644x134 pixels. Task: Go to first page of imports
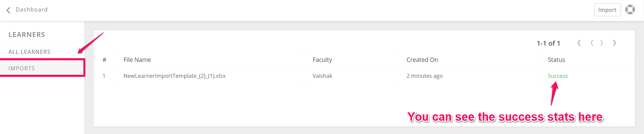pos(579,43)
